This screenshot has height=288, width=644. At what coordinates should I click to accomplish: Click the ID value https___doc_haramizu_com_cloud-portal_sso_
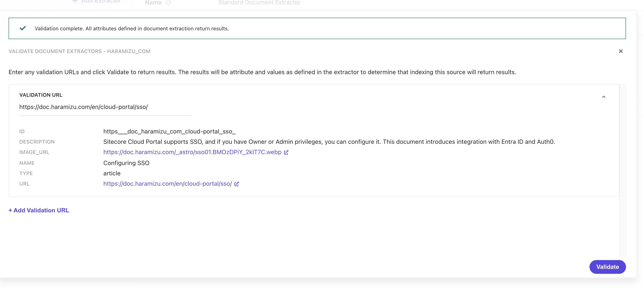tap(169, 132)
